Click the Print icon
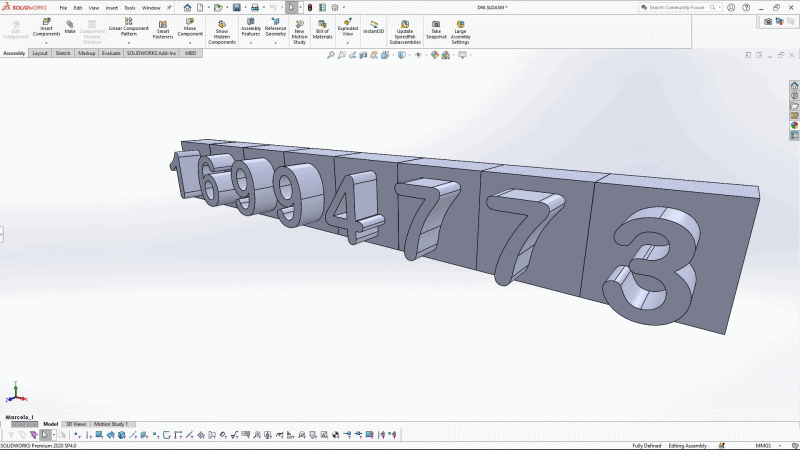Image resolution: width=800 pixels, height=450 pixels. [255, 8]
